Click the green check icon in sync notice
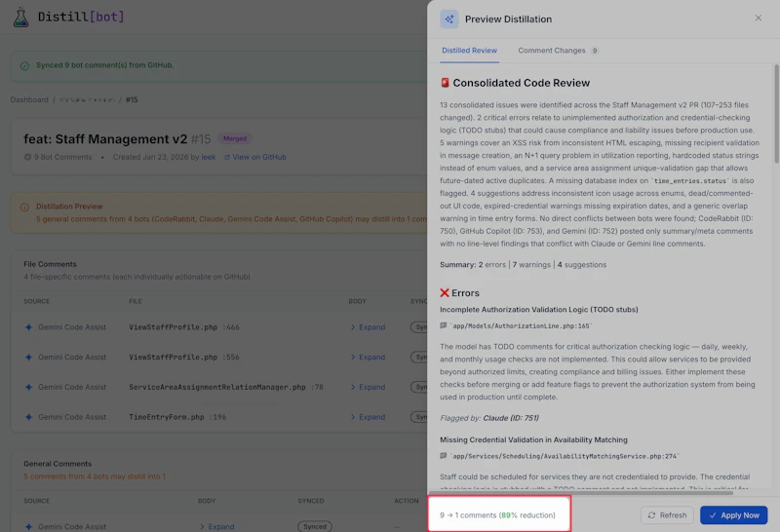The height and width of the screenshot is (532, 780). click(x=24, y=65)
